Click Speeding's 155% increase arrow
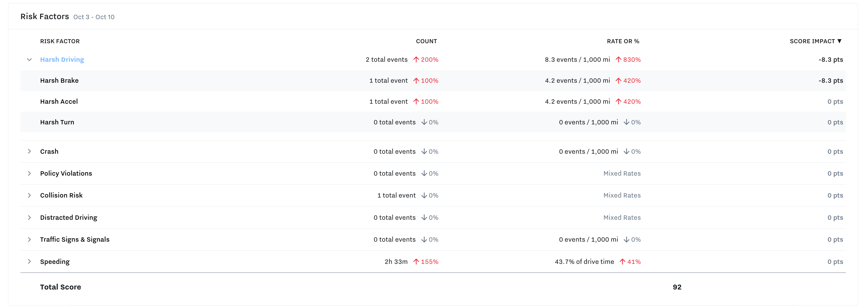The image size is (868, 308). pos(416,261)
